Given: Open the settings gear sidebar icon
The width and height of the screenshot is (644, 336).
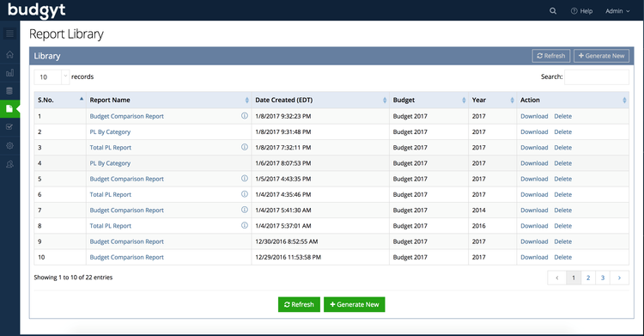Looking at the screenshot, I should (x=9, y=145).
